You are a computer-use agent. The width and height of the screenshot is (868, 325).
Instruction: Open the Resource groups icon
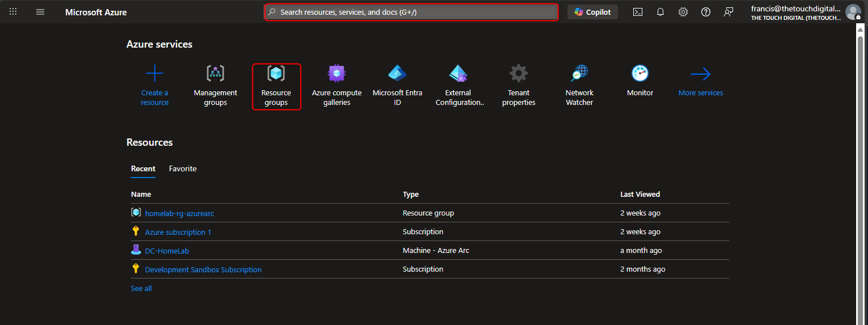pyautogui.click(x=276, y=73)
